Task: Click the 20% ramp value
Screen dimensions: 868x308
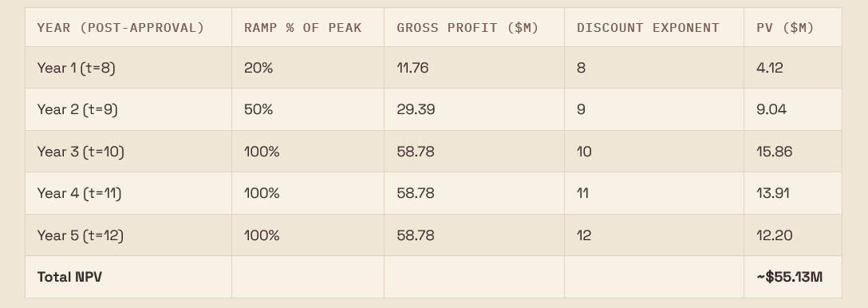Action: (258, 68)
